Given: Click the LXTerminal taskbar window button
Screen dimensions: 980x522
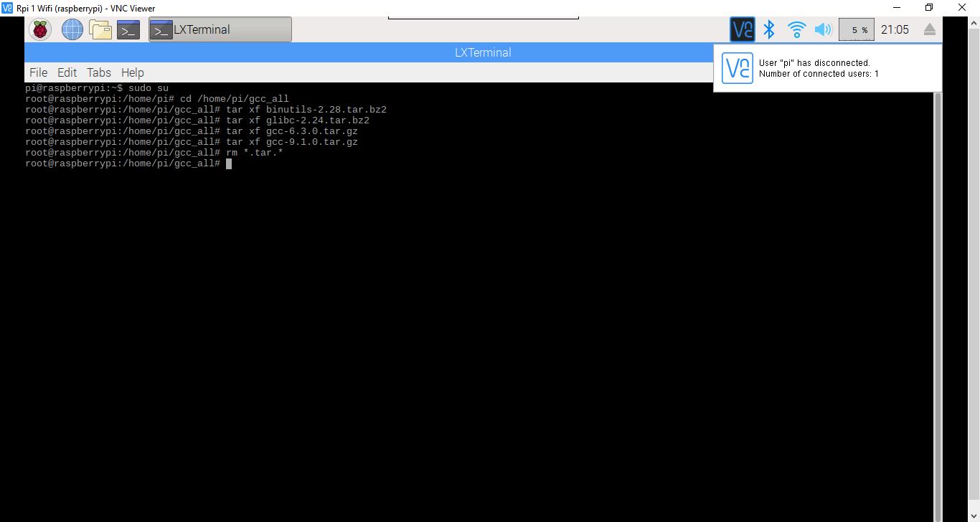Looking at the screenshot, I should pos(220,30).
